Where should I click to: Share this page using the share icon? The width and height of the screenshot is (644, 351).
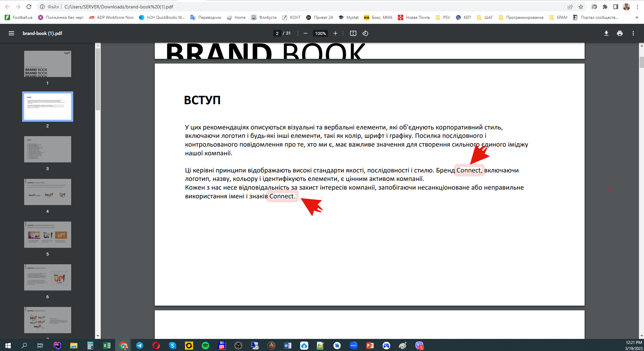(x=570, y=7)
